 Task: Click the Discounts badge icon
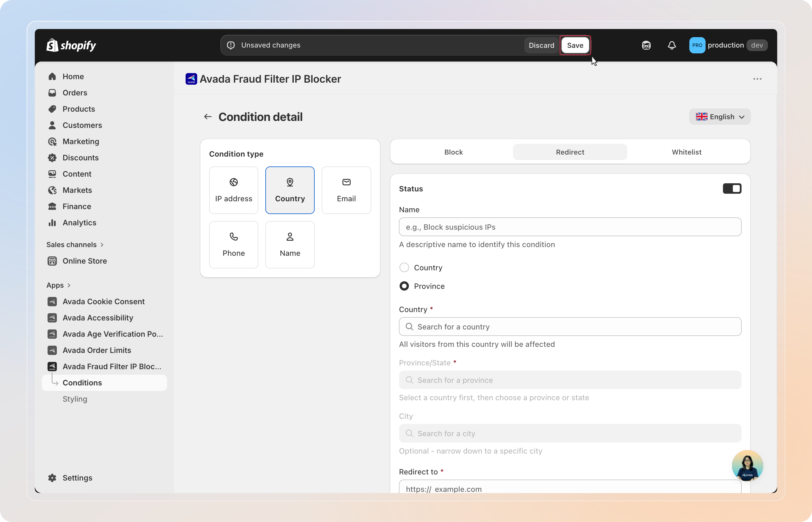(x=52, y=158)
